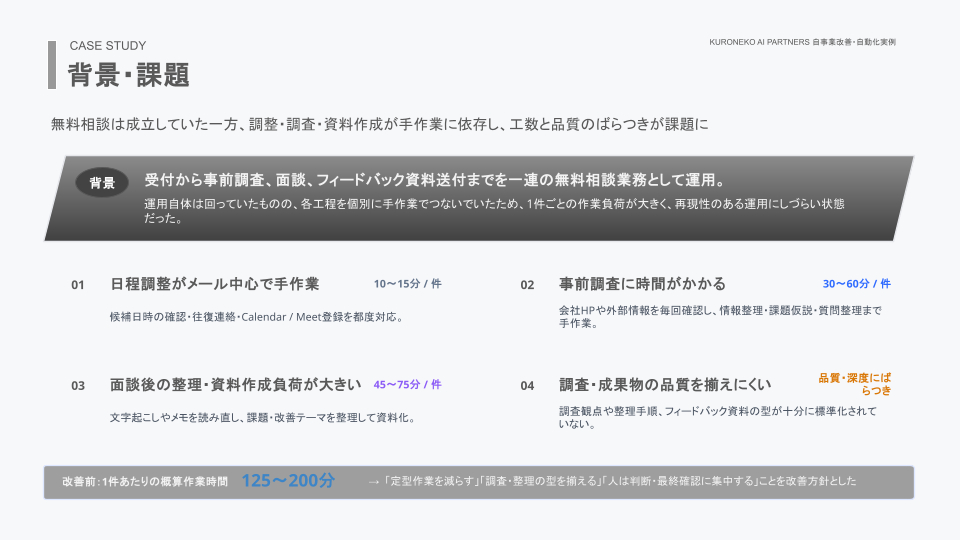Select heading '調査・成果物の品質を揃えにくい'

point(665,384)
